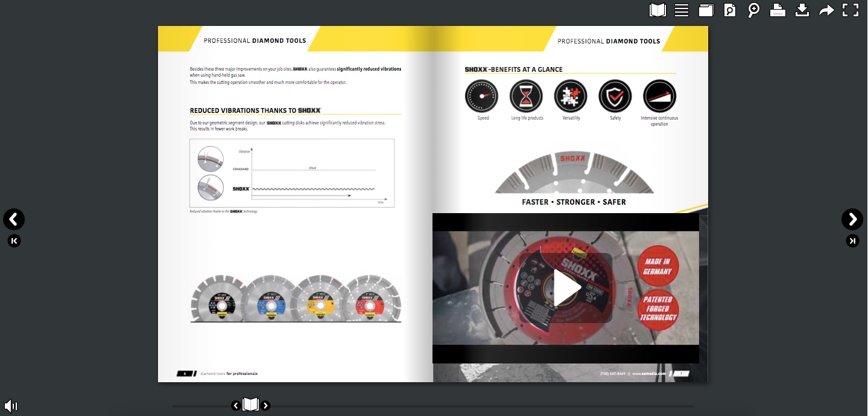
Task: Click the right page "PROFESSIONAL DIAMOND TOOLS" header
Action: 609,42
